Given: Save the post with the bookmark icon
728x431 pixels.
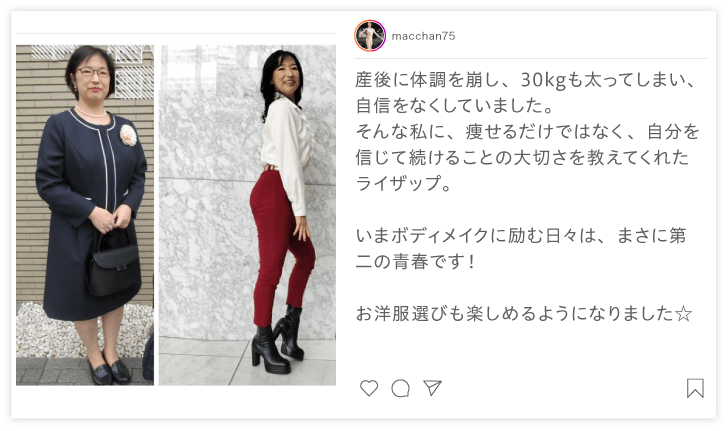Looking at the screenshot, I should [695, 388].
